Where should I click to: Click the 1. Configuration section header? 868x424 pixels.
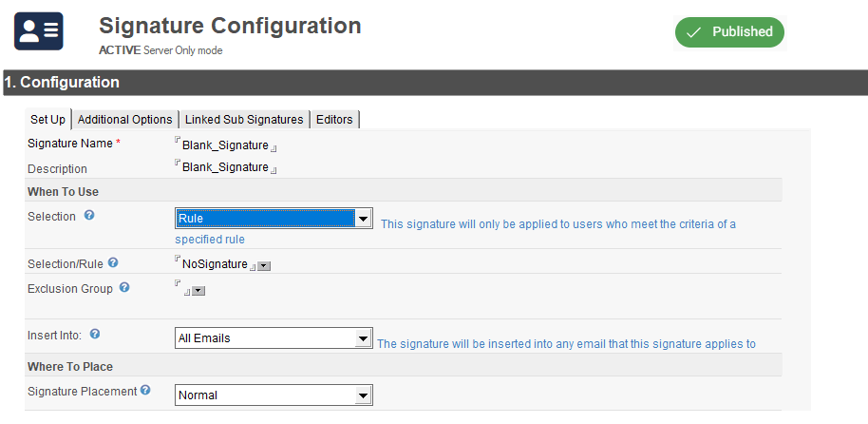pyautogui.click(x=61, y=83)
